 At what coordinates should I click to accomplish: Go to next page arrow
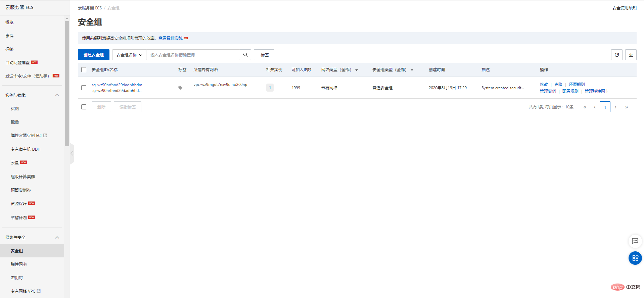[615, 107]
